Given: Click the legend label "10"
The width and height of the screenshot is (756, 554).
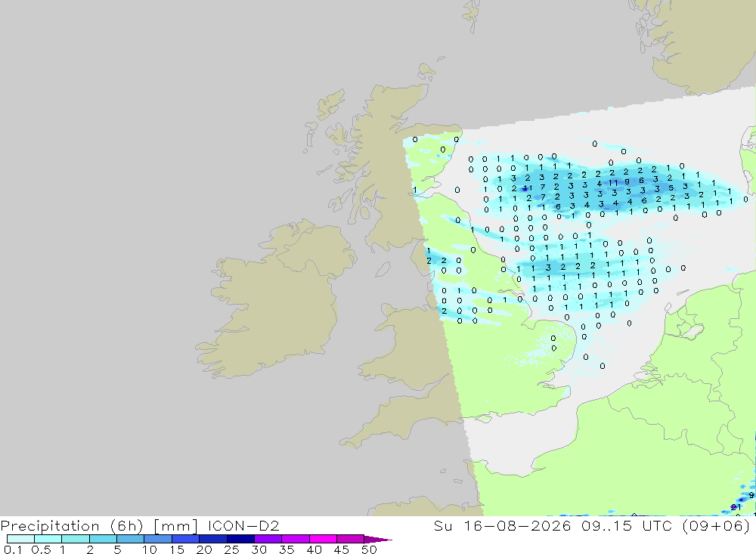Looking at the screenshot, I should [150, 549].
